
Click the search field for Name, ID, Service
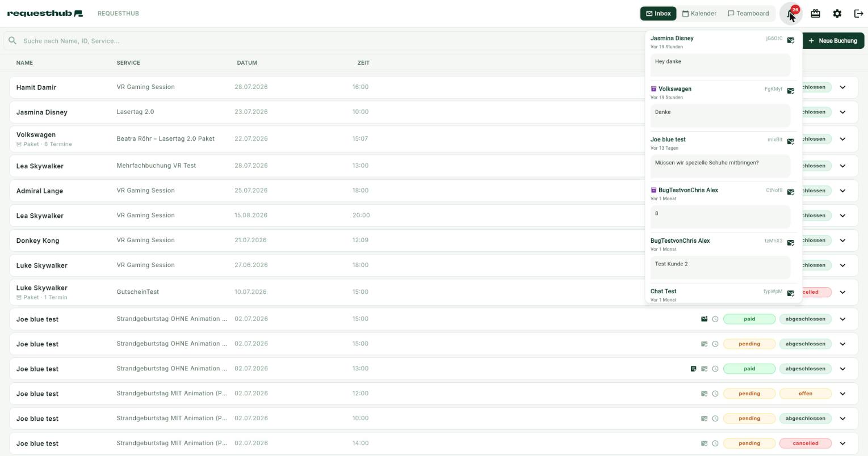[324, 41]
